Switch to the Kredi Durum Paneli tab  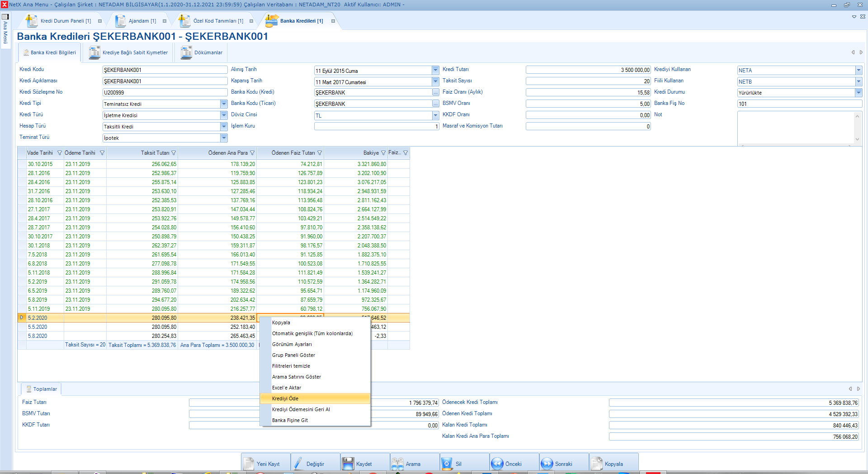point(66,21)
